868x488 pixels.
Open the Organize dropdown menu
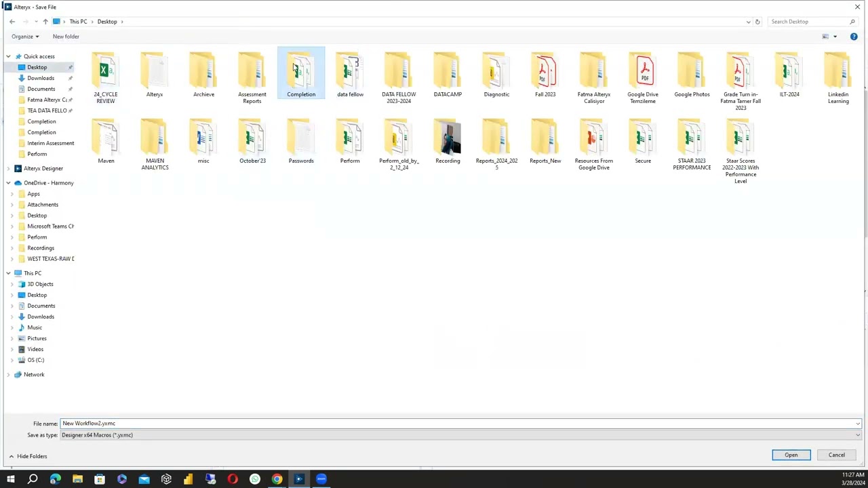(x=25, y=37)
